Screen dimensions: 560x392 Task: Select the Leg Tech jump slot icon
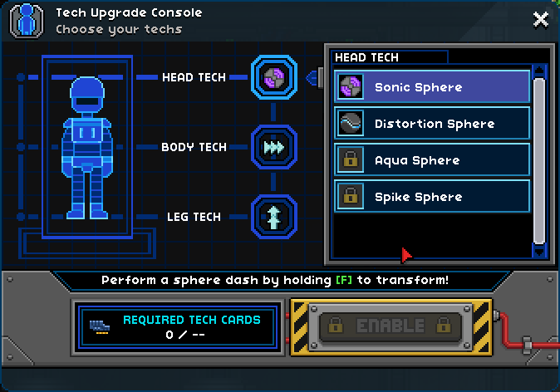point(274,217)
